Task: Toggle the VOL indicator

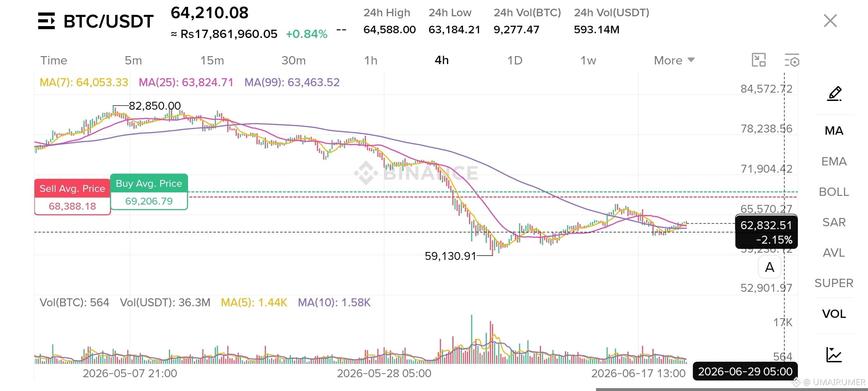Action: click(x=834, y=314)
